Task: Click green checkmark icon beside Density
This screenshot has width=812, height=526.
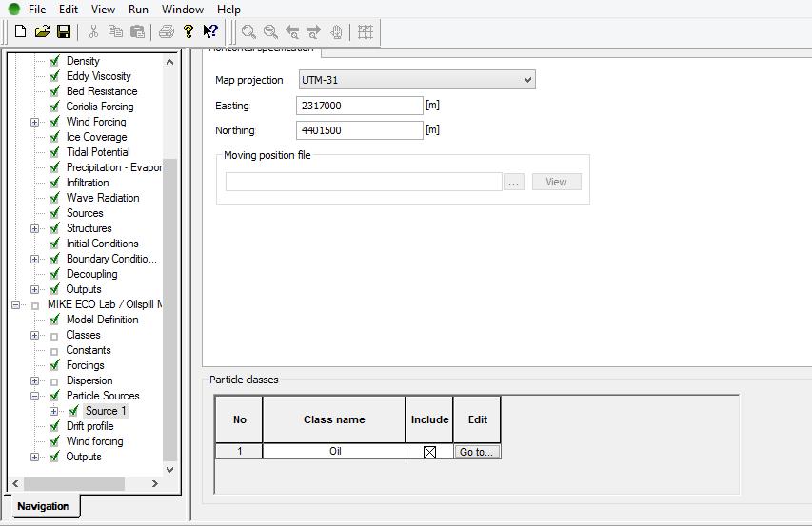Action: pyautogui.click(x=54, y=61)
